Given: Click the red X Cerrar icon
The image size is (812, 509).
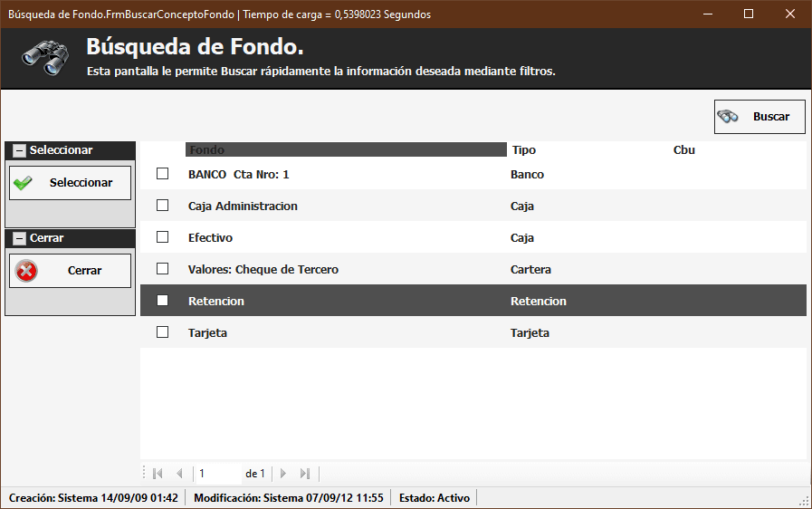Looking at the screenshot, I should [x=27, y=271].
